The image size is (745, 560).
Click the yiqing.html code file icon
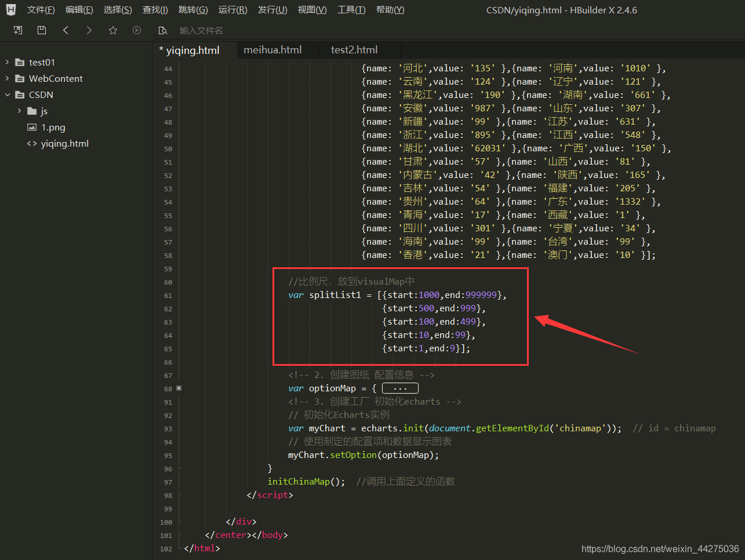(32, 143)
